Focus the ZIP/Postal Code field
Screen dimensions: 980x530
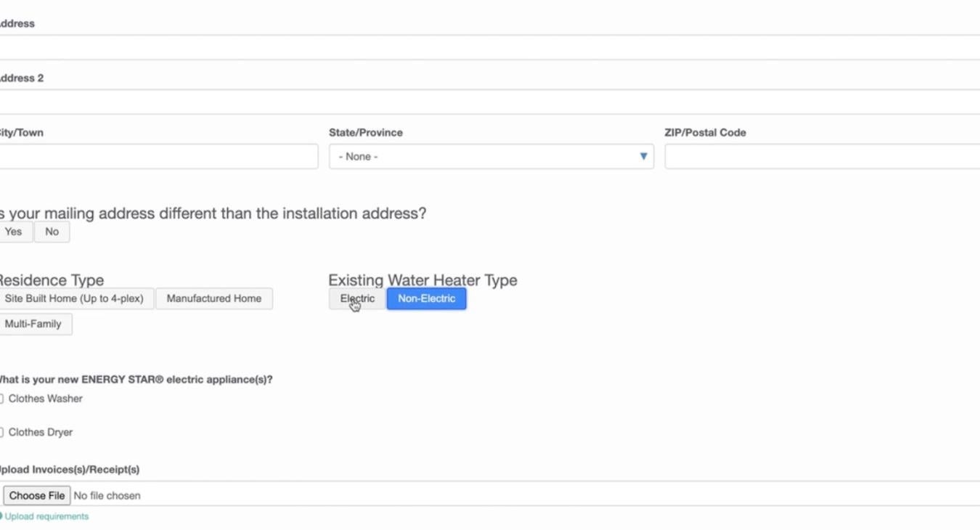pos(822,156)
